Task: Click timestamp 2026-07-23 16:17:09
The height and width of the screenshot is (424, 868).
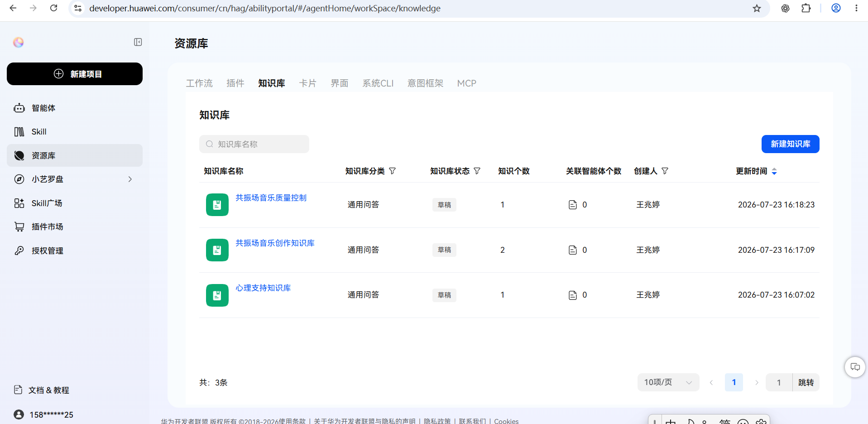Action: click(776, 250)
